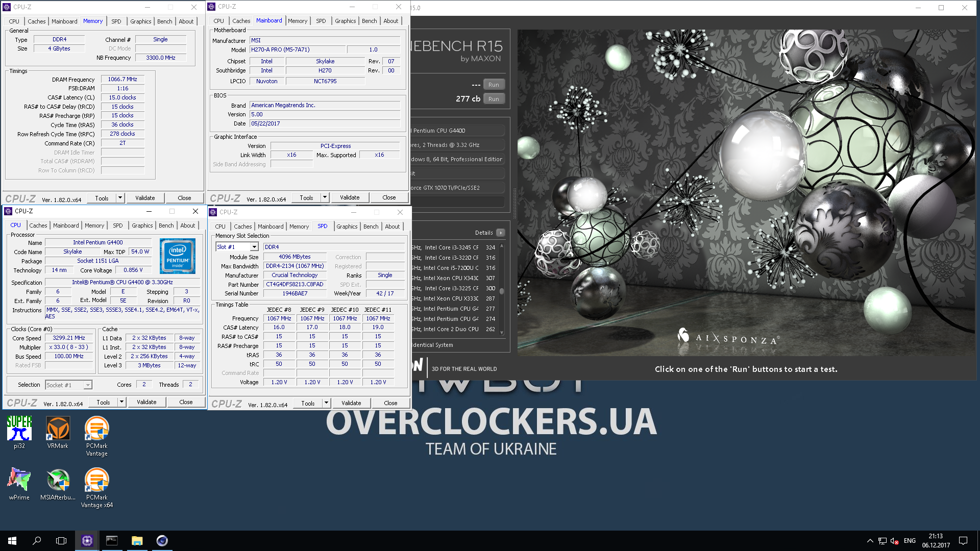Run the Cinebench CPU test (277 cb)
This screenshot has width=980, height=551.
[494, 99]
